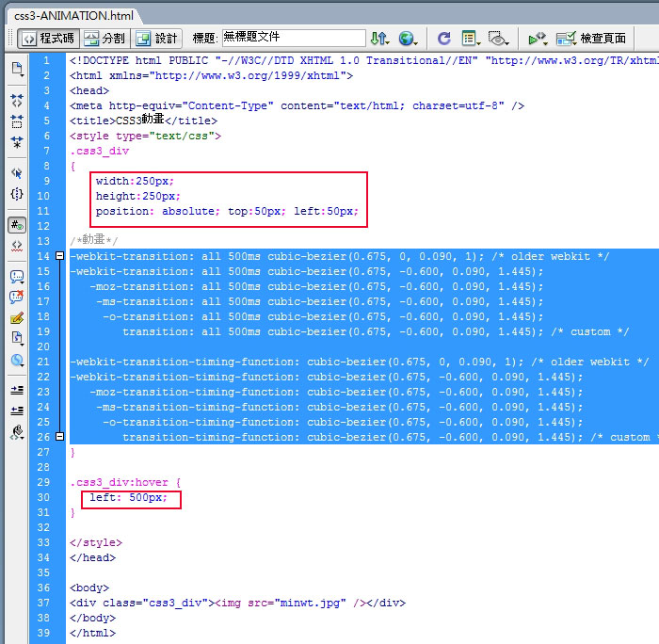Image resolution: width=659 pixels, height=644 pixels.
Task: Toggle the line numbers icon
Action: [x=17, y=225]
